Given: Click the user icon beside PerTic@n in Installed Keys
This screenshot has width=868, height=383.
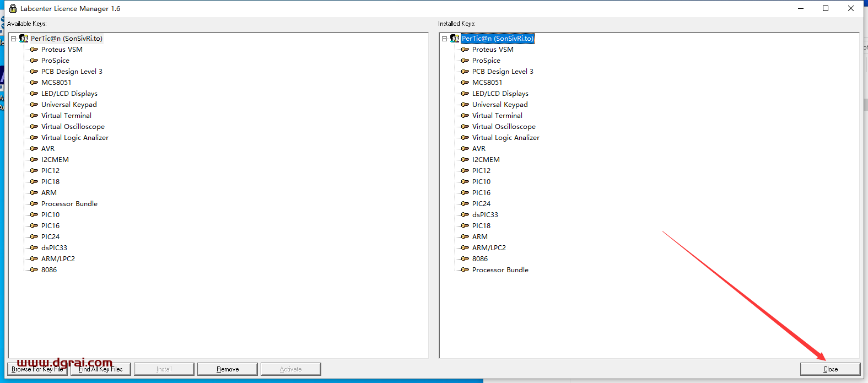Looking at the screenshot, I should (455, 39).
